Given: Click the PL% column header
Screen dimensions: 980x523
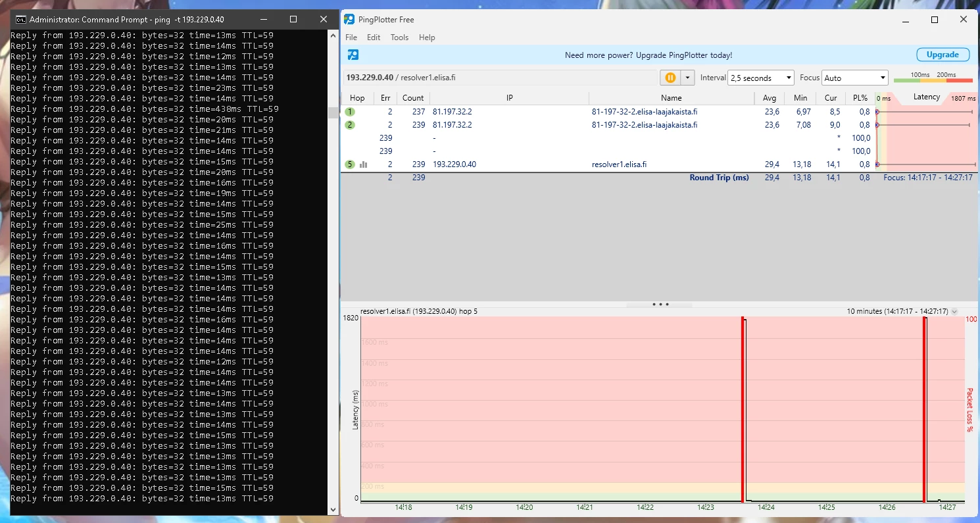Looking at the screenshot, I should (860, 98).
